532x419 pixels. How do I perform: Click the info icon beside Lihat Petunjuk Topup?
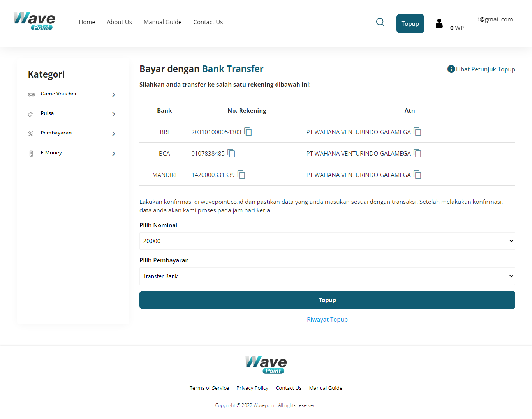click(451, 69)
